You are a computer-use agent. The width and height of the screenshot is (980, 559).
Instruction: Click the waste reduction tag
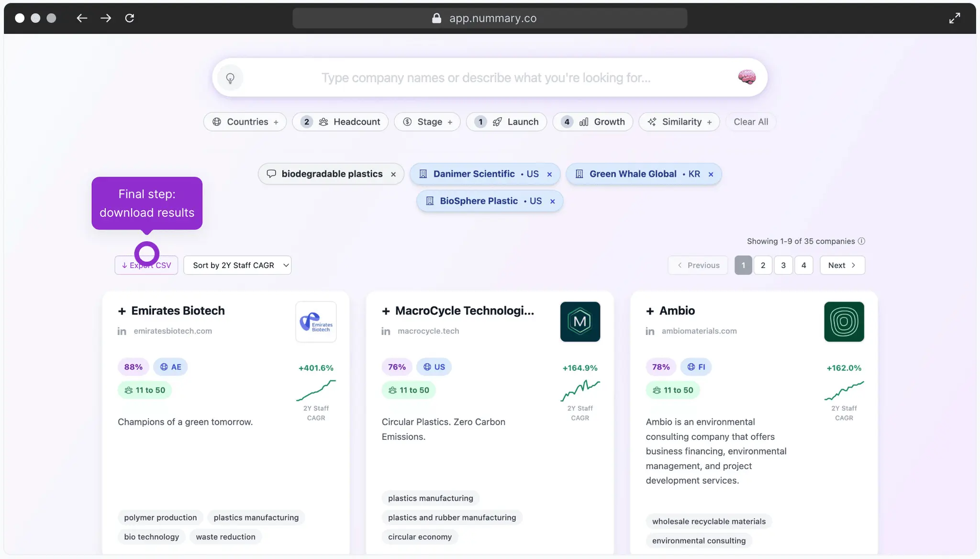pos(225,537)
